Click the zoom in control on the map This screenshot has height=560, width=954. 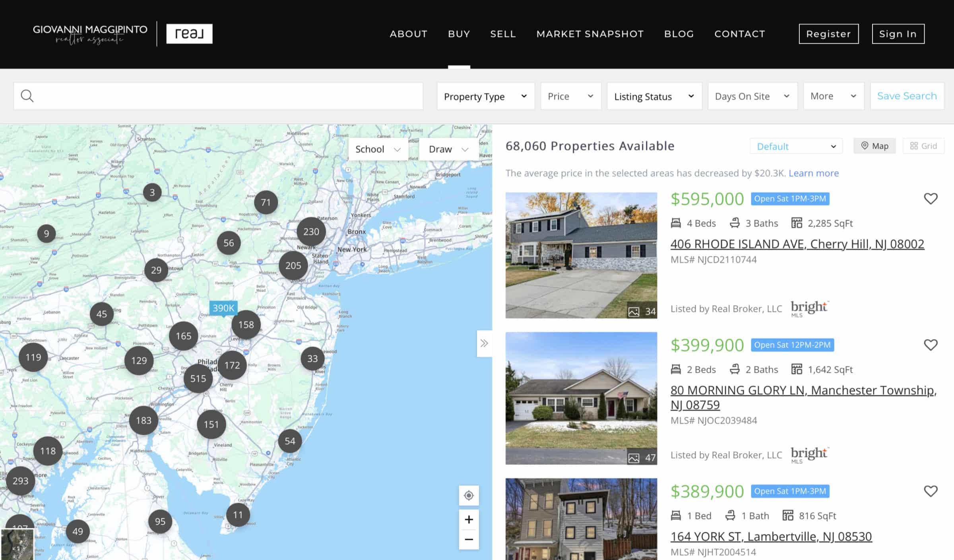coord(469,519)
